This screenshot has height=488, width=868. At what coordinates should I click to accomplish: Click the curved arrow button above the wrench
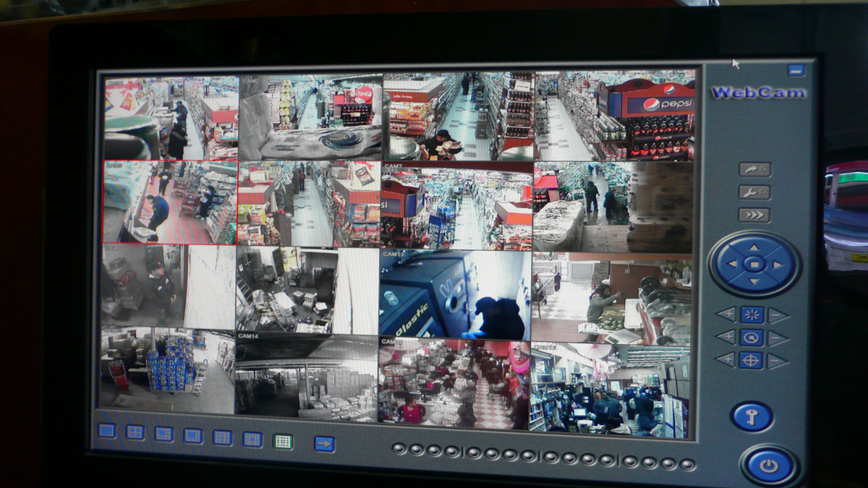pos(754,169)
